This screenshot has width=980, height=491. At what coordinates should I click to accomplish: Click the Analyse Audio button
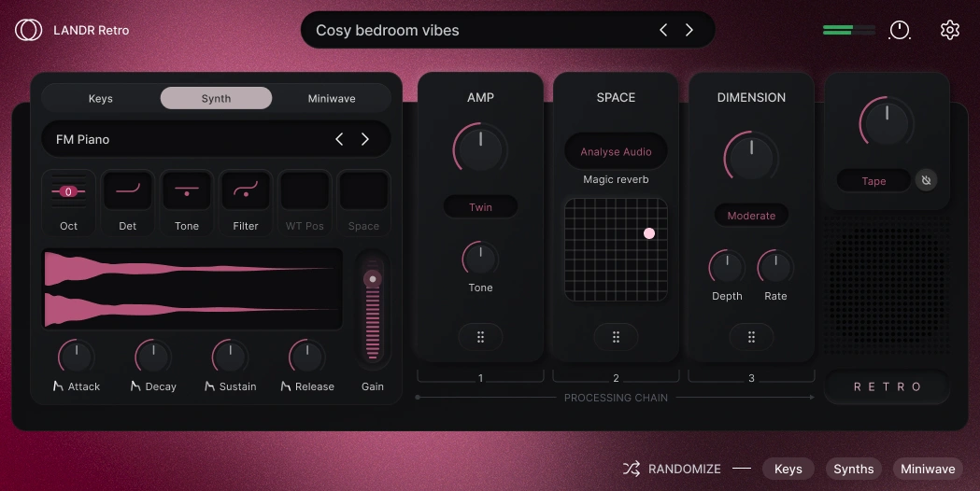(x=616, y=151)
